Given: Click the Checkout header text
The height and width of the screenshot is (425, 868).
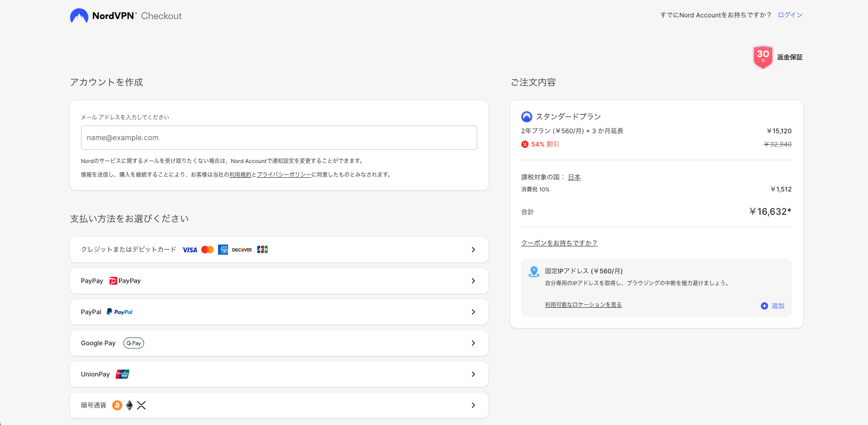Looking at the screenshot, I should pyautogui.click(x=161, y=16).
